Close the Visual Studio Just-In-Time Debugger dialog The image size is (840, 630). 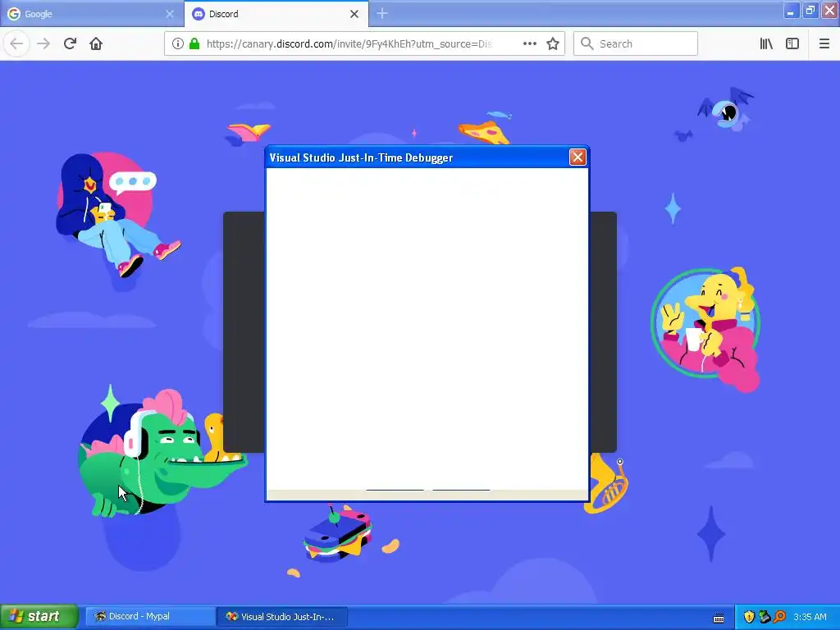click(x=577, y=157)
